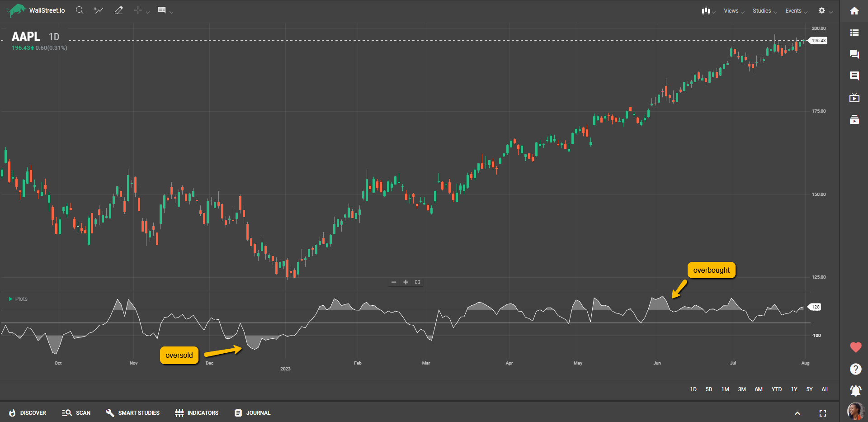Click the red heart favorites icon
Screen dimensions: 868x422
tap(855, 347)
